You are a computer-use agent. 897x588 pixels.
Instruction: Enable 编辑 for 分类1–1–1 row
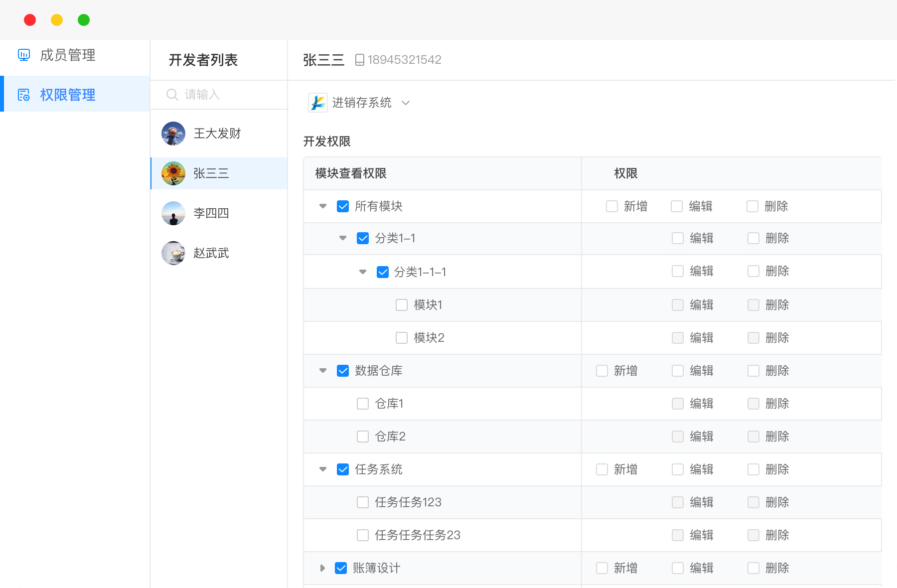pyautogui.click(x=678, y=271)
